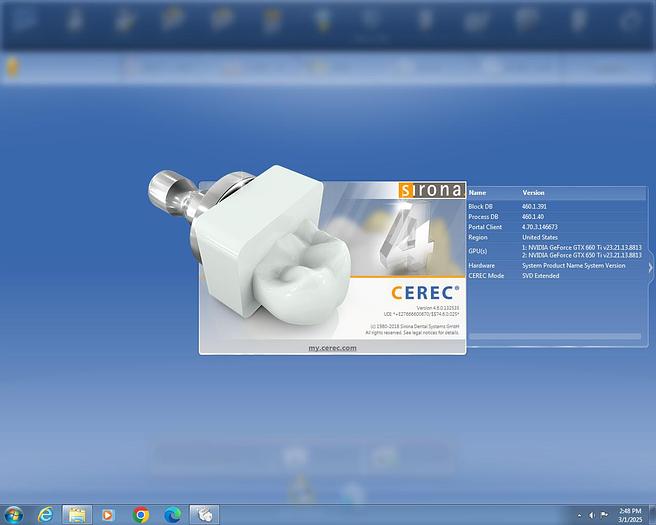Select the CEREC Mode row label

pos(486,276)
